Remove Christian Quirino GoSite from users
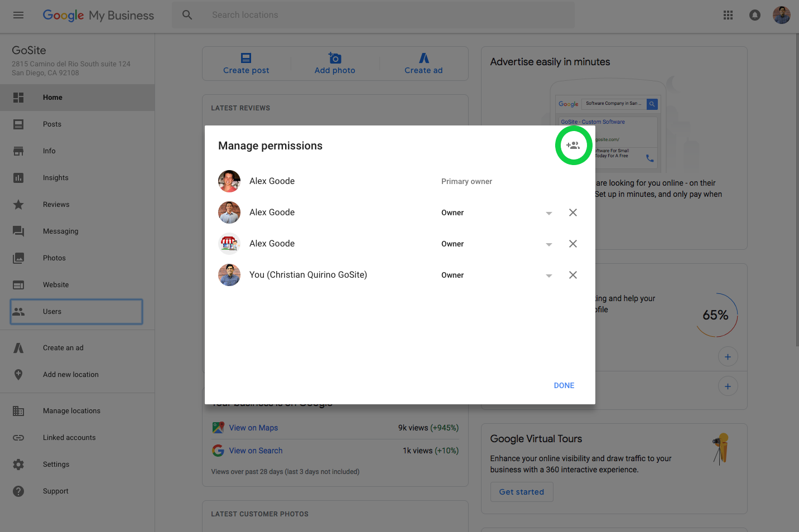 573,275
